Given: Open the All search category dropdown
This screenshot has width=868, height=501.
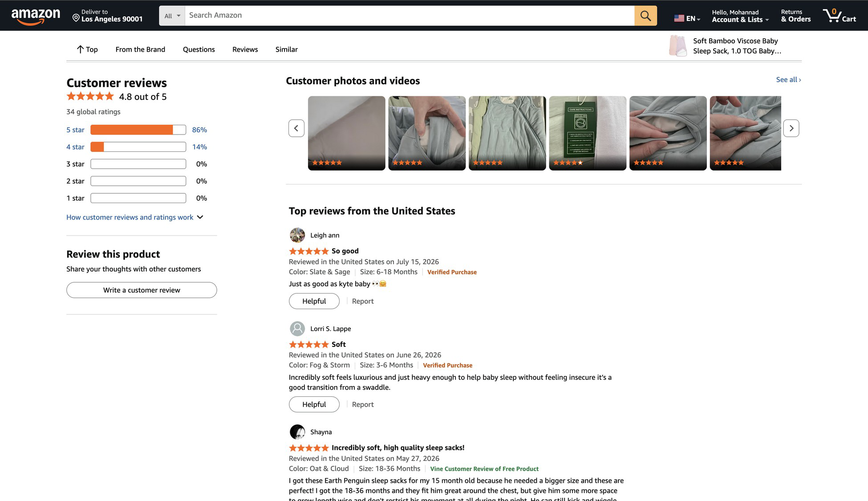Looking at the screenshot, I should pos(172,16).
